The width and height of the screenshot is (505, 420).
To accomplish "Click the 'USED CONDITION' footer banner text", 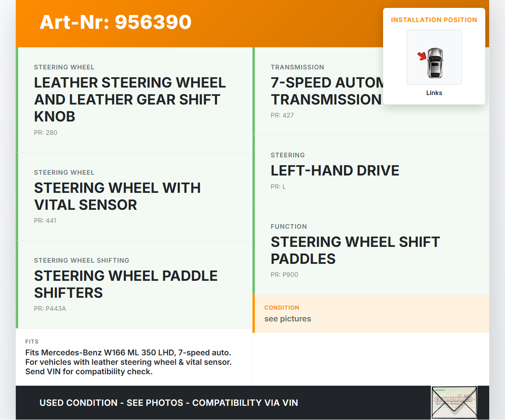I will 168,403.
